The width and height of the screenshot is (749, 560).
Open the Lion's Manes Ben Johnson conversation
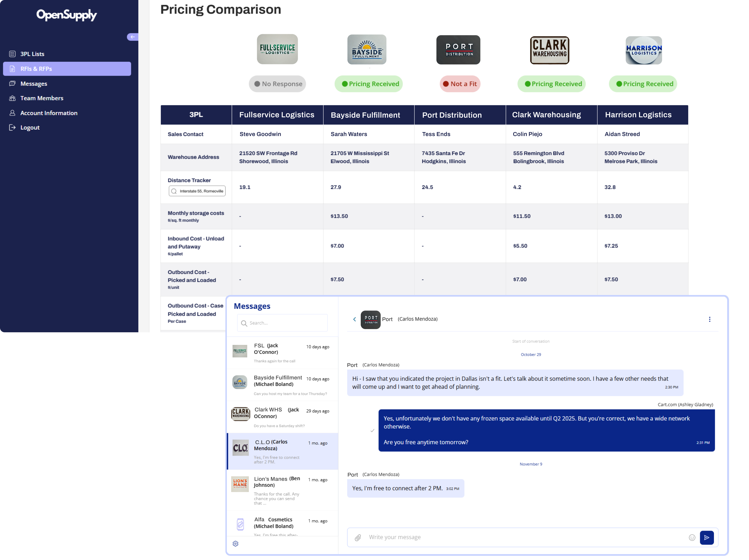click(x=282, y=490)
